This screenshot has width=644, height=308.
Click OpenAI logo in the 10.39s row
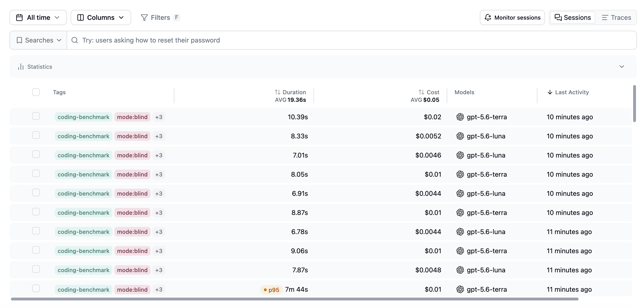(x=460, y=117)
